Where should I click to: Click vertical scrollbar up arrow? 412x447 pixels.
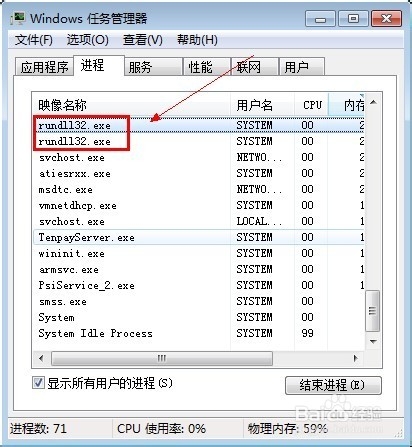click(x=373, y=102)
